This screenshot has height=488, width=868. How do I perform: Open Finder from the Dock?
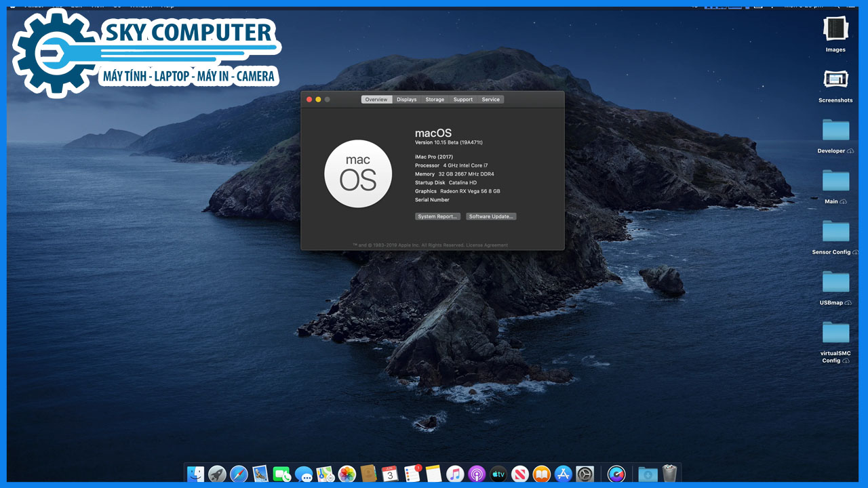(x=196, y=474)
